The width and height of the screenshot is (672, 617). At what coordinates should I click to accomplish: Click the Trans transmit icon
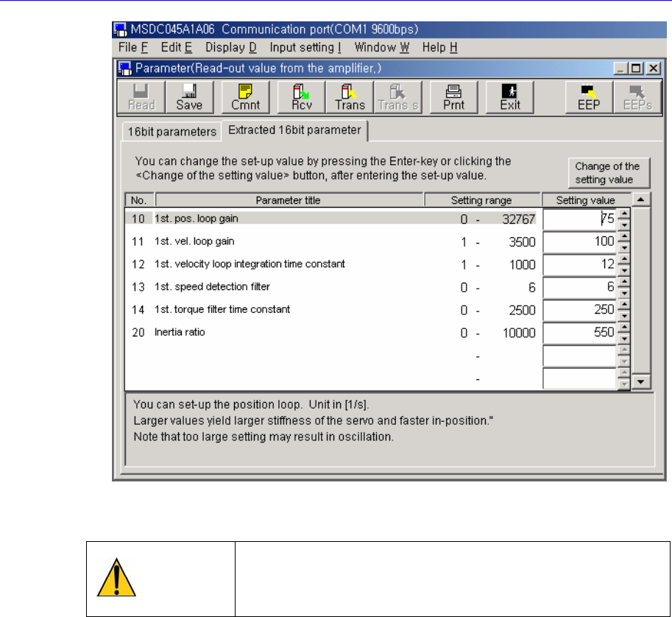350,97
